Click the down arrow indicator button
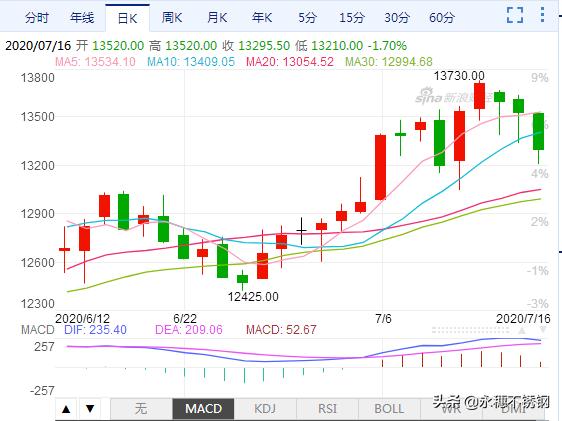 pyautogui.click(x=90, y=409)
